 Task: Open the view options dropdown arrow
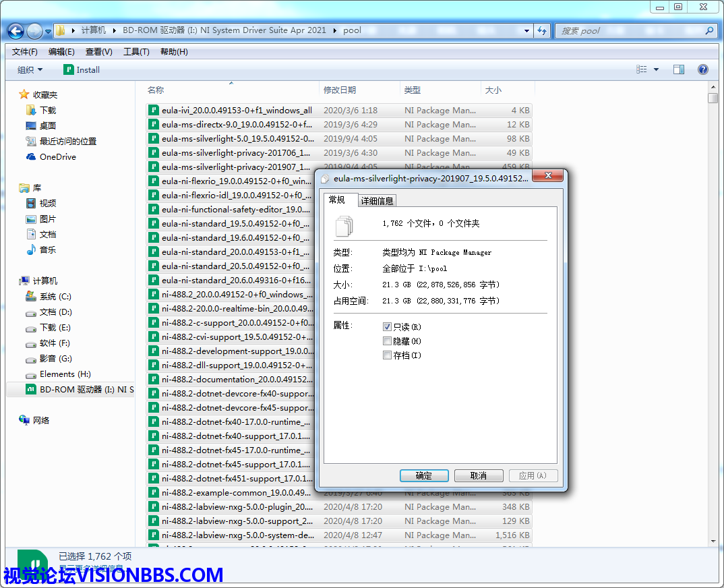(656, 69)
